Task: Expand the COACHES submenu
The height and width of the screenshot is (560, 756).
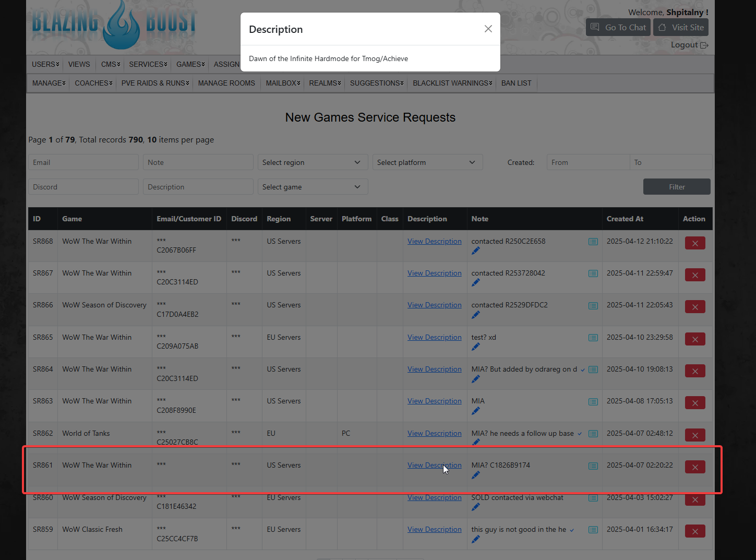Action: pos(93,83)
